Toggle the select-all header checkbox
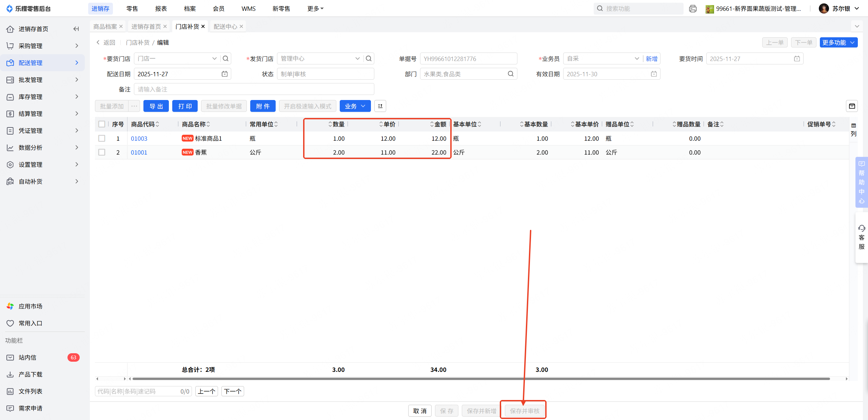This screenshot has width=868, height=420. point(102,124)
